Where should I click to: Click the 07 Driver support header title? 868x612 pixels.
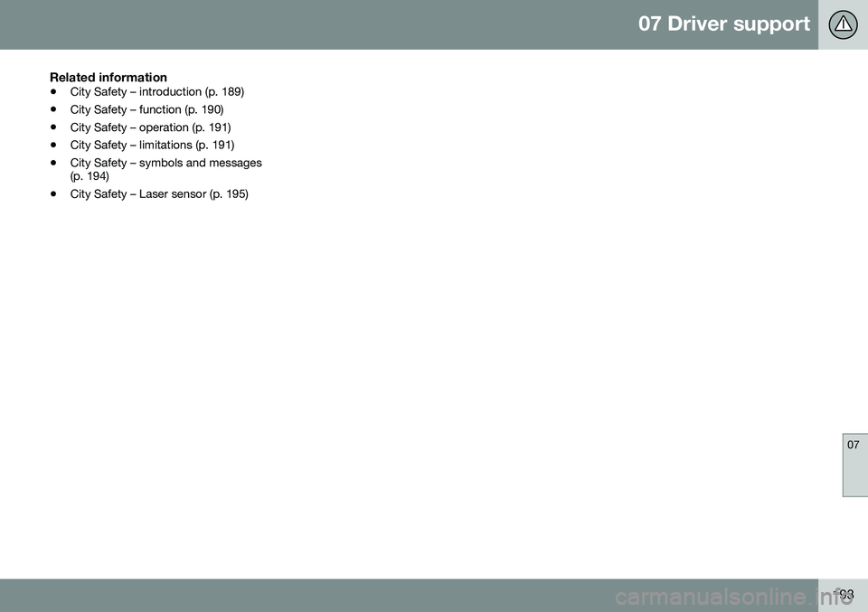[724, 24]
